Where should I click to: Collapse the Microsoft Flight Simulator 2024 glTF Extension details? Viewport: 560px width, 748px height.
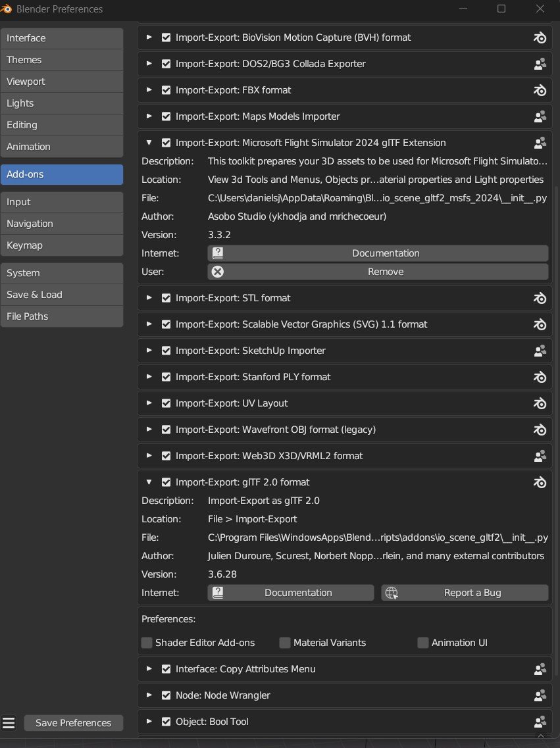tap(149, 143)
